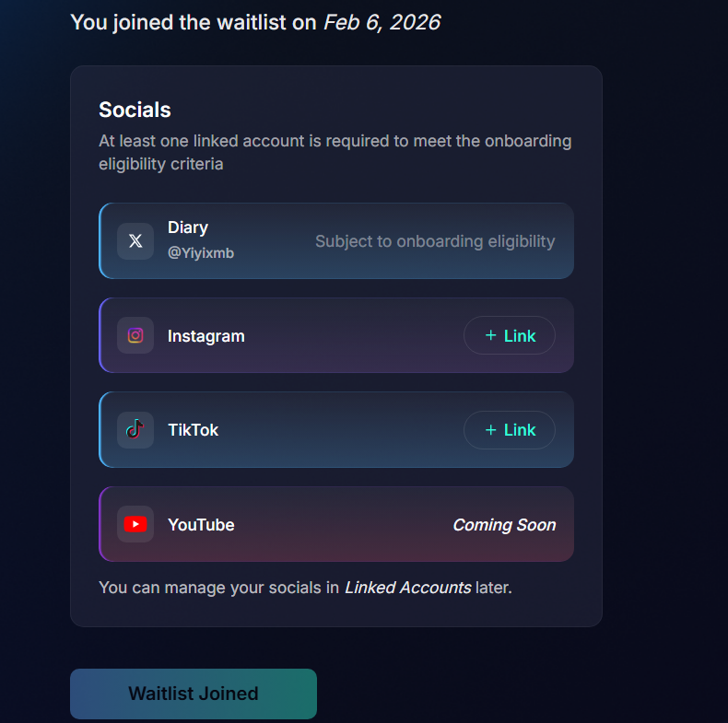Click the YouTube Coming Soon label

pyautogui.click(x=504, y=525)
